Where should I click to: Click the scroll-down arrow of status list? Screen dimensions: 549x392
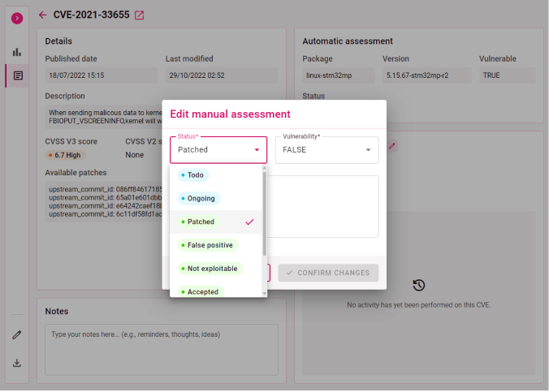(264, 294)
